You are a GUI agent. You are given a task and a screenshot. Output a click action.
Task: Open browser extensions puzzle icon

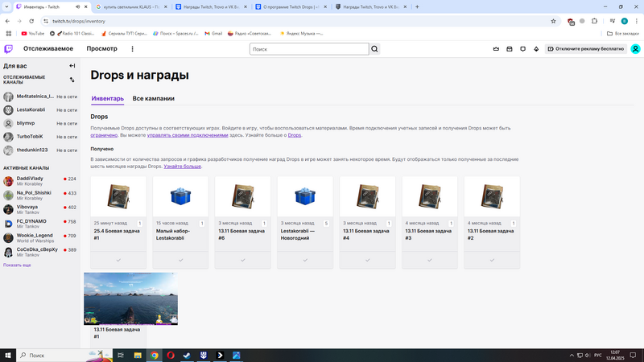coord(594,21)
